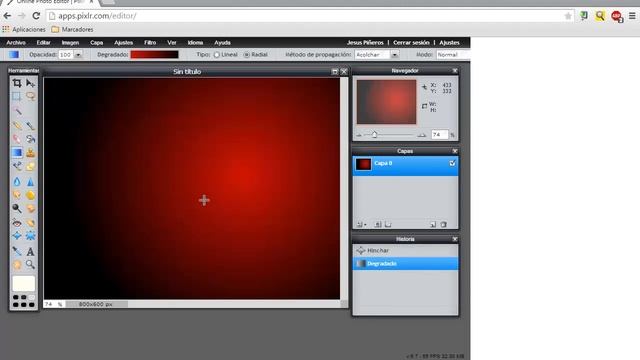Image resolution: width=640 pixels, height=360 pixels.
Task: Open layer settings dropdown in Capas
Action: [361, 224]
